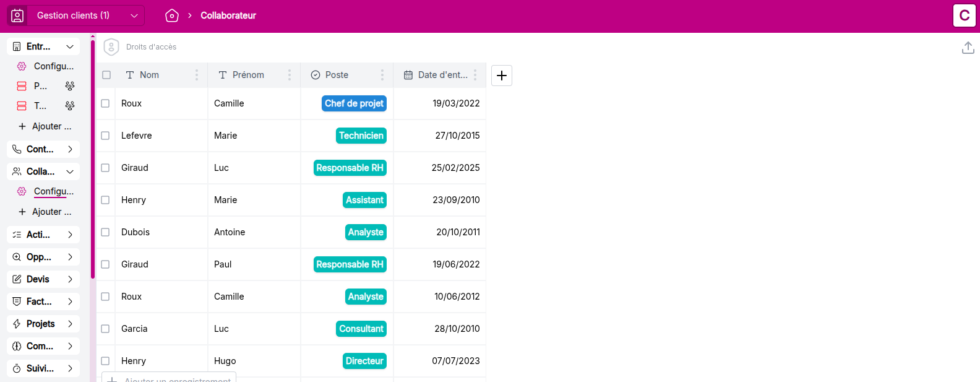Click the home icon in breadcrumb
This screenshot has height=382, width=980.
[172, 15]
